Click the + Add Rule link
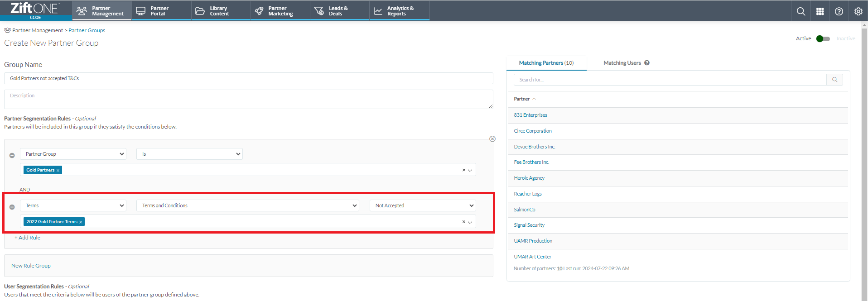The image size is (868, 301). pyautogui.click(x=27, y=238)
